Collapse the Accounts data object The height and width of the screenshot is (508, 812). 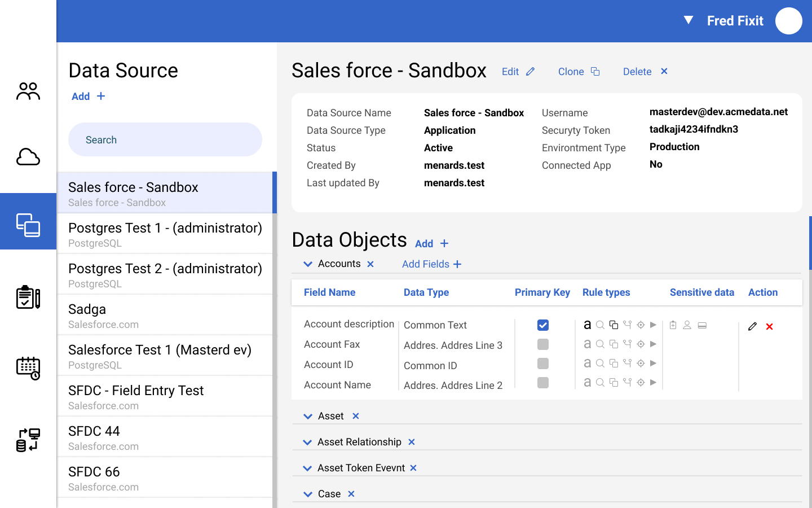(x=308, y=264)
